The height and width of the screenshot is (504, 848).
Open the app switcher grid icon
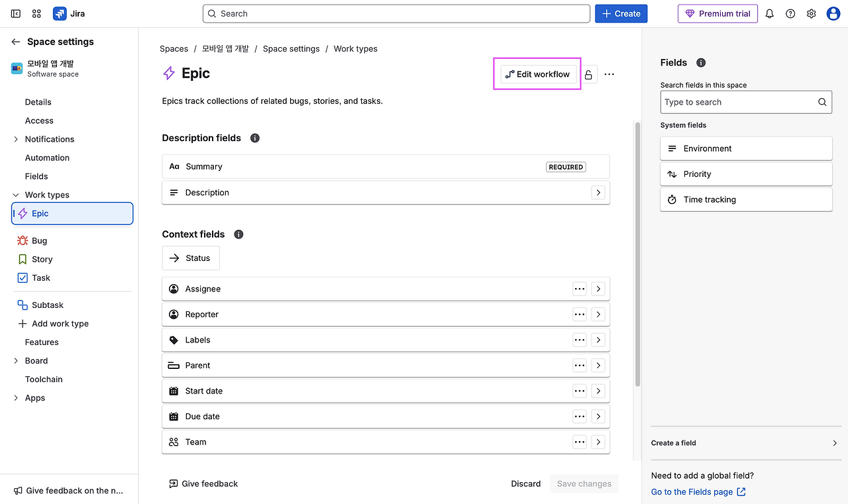click(x=36, y=14)
